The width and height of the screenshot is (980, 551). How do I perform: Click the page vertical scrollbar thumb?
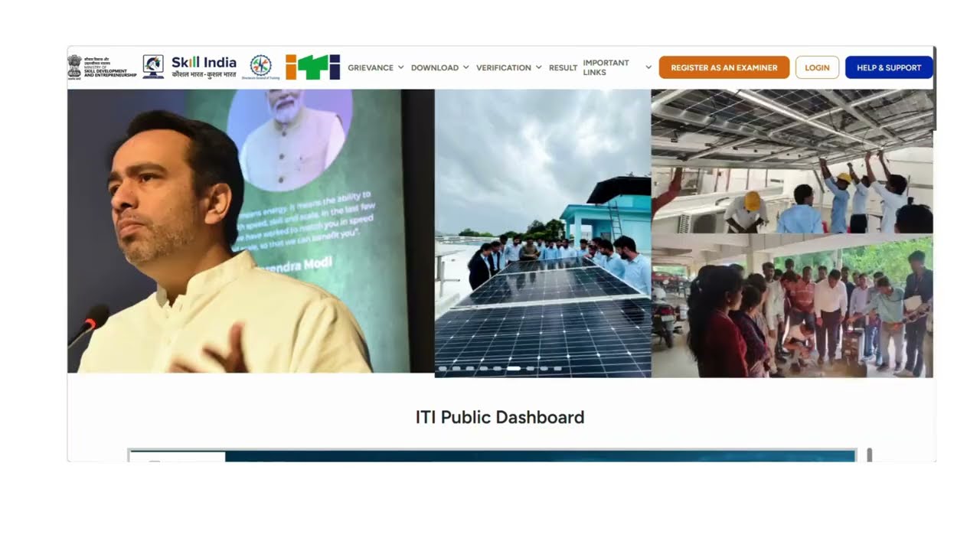(934, 88)
